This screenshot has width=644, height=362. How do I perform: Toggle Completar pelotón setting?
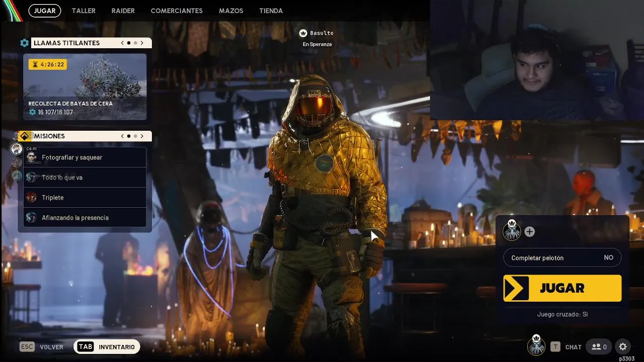pos(562,257)
